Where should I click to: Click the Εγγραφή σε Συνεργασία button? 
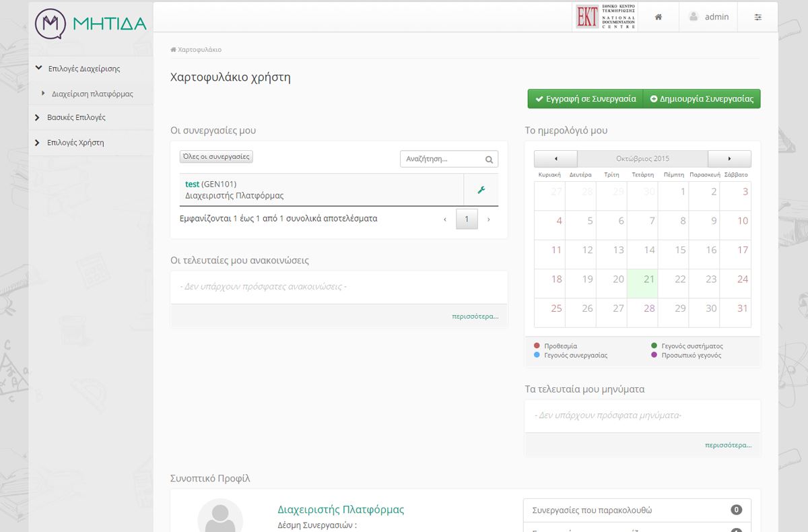tap(584, 99)
